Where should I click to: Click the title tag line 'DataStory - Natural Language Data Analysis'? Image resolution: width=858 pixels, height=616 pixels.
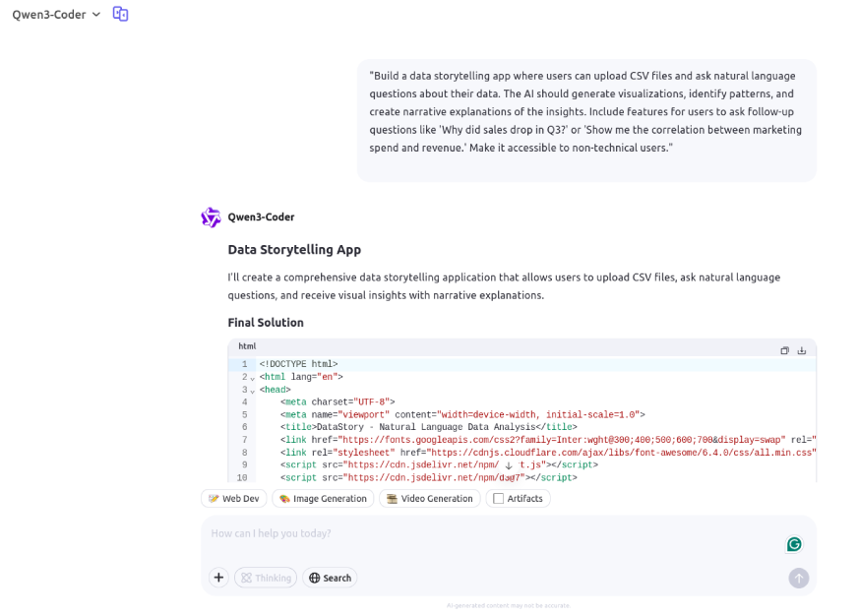[x=429, y=427]
